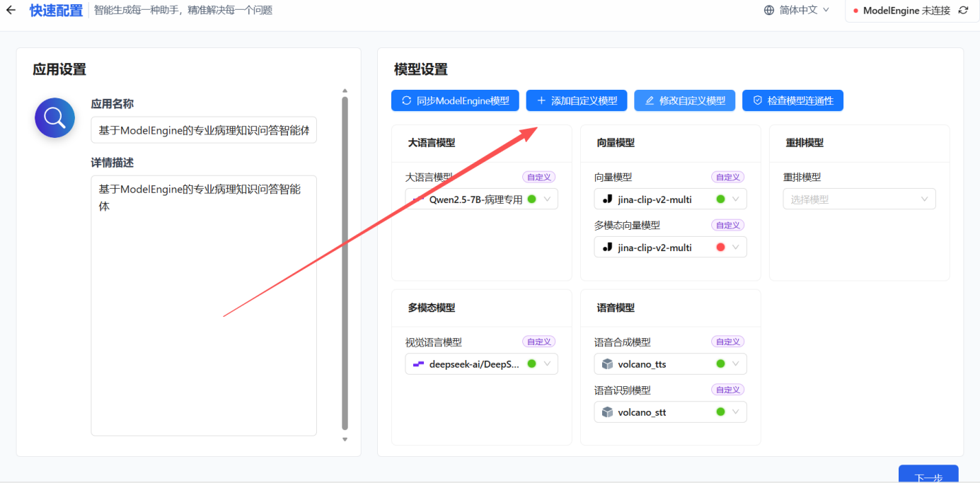Click the purple magnifier app avatar
Image resolution: width=980 pixels, height=483 pixels.
[x=54, y=117]
